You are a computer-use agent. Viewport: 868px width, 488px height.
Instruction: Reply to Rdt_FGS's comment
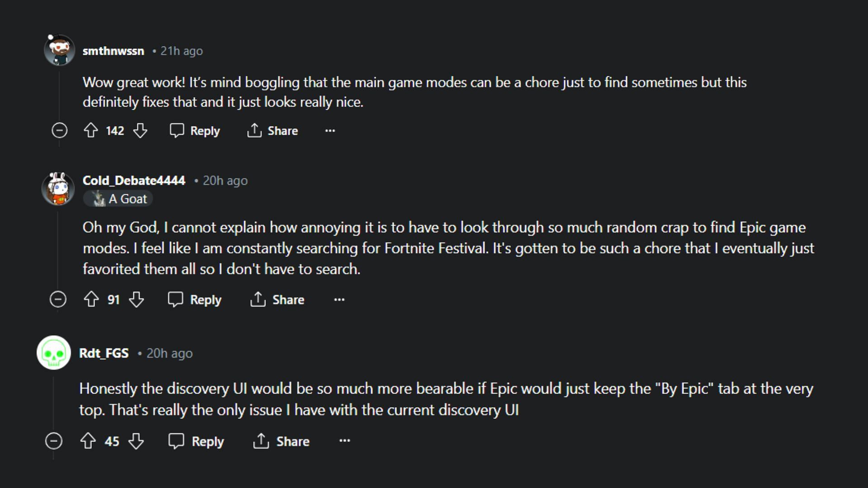click(196, 441)
